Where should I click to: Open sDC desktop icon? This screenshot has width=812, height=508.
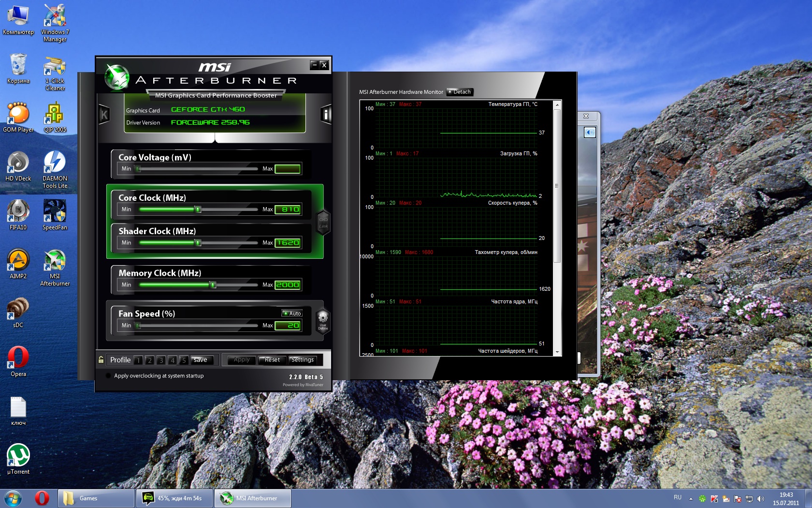pos(18,313)
